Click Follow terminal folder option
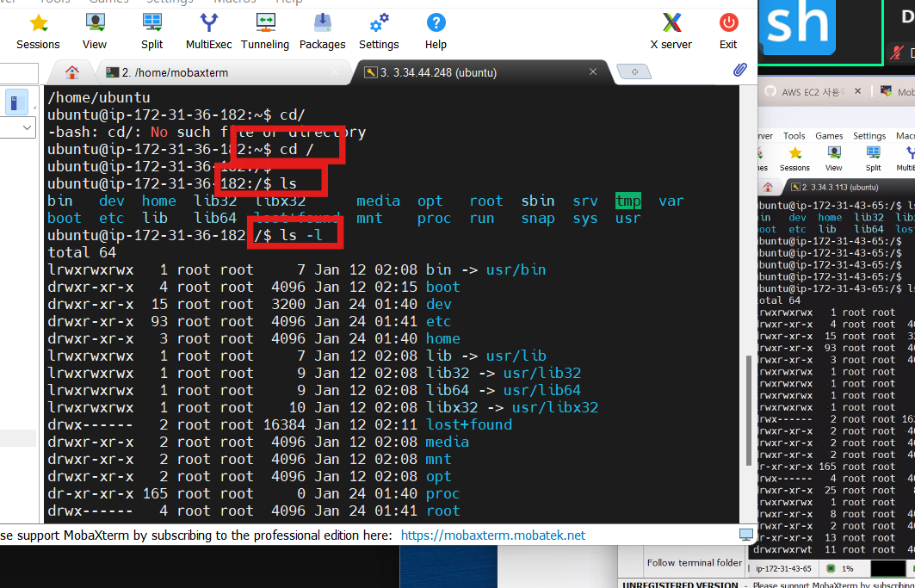 coord(695,563)
